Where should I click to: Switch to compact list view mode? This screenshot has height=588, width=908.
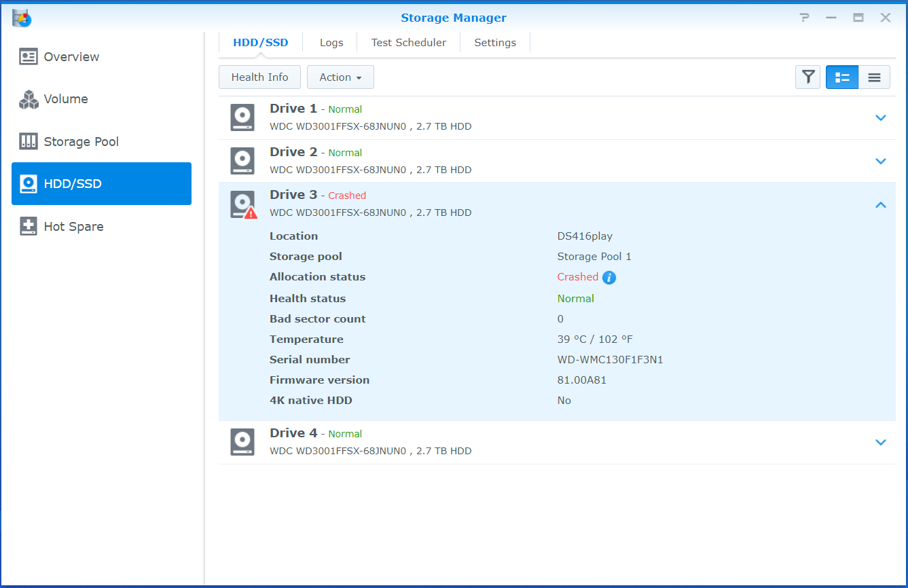click(x=874, y=77)
